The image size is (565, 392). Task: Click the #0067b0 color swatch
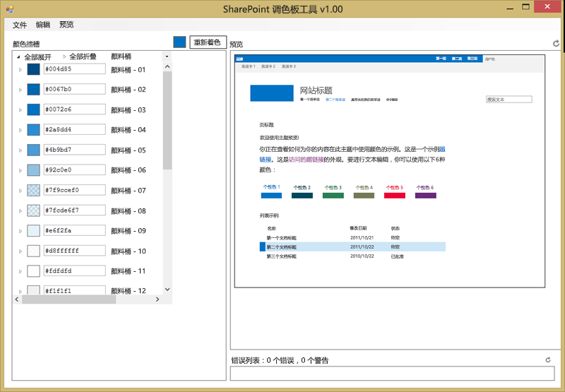point(33,90)
